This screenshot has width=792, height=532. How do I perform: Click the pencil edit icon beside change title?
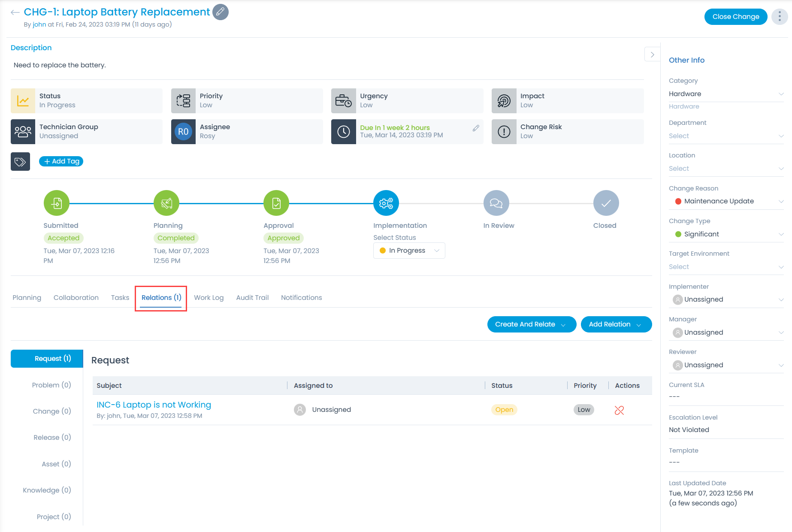coord(220,12)
